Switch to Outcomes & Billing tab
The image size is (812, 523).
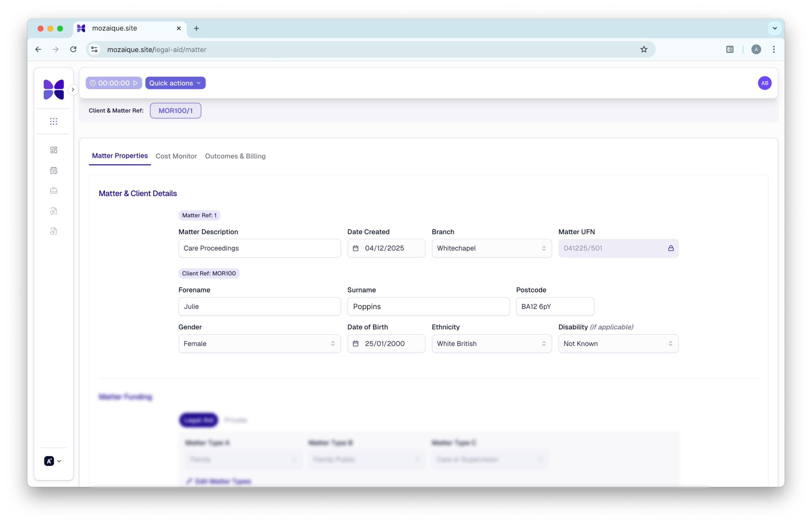[x=235, y=156]
